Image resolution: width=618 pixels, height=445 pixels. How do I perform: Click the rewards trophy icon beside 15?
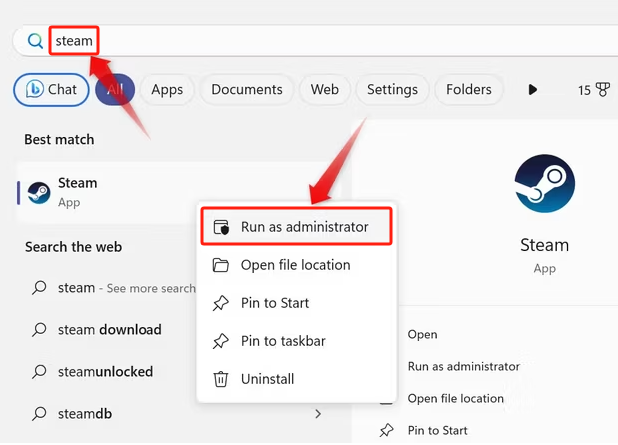pos(602,90)
